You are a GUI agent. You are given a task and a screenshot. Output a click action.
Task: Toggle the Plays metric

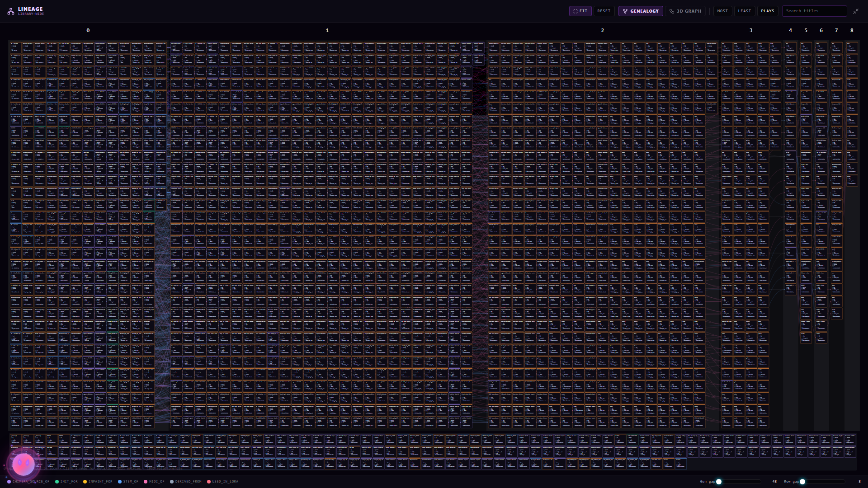tap(768, 11)
